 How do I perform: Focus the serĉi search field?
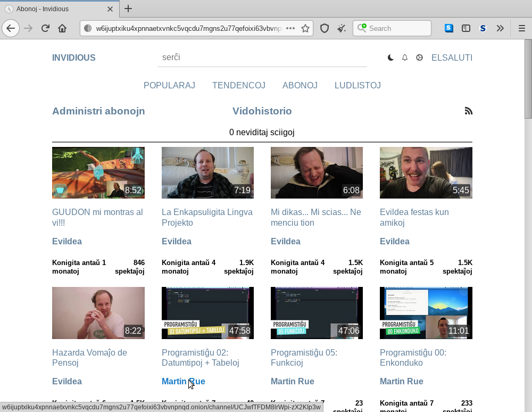coord(262,57)
